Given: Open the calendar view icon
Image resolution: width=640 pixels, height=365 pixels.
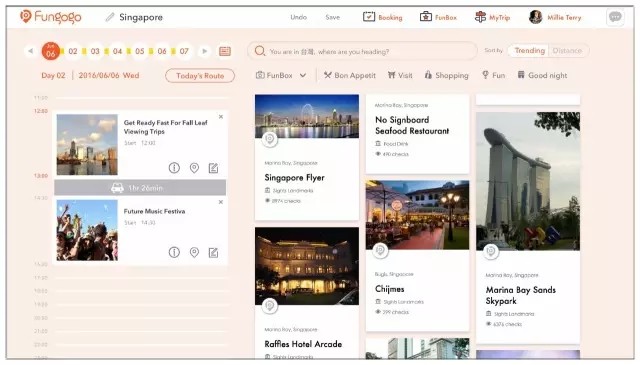Looking at the screenshot, I should tap(225, 51).
